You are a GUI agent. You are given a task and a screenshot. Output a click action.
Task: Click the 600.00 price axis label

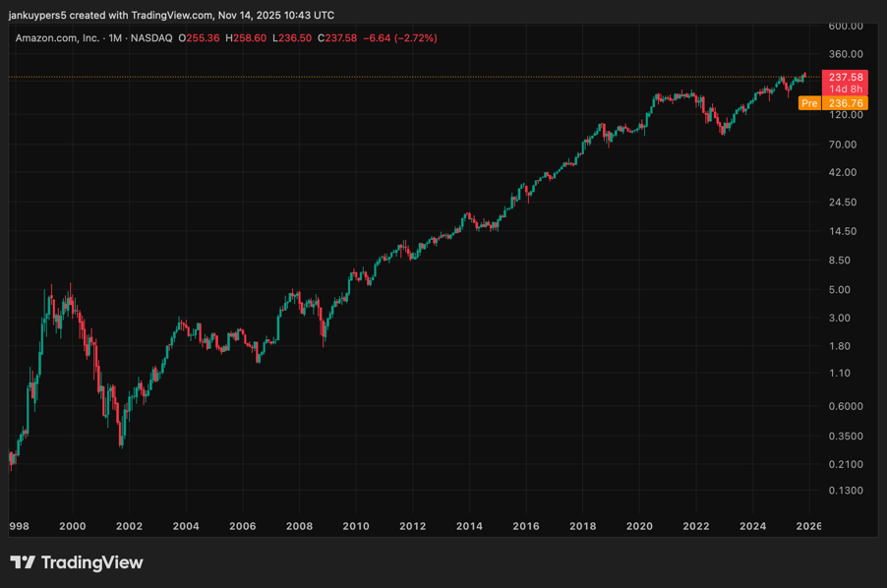[x=846, y=26]
